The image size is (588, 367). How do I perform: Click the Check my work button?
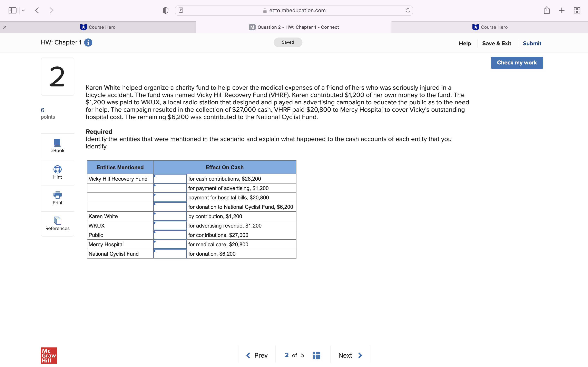click(x=517, y=63)
